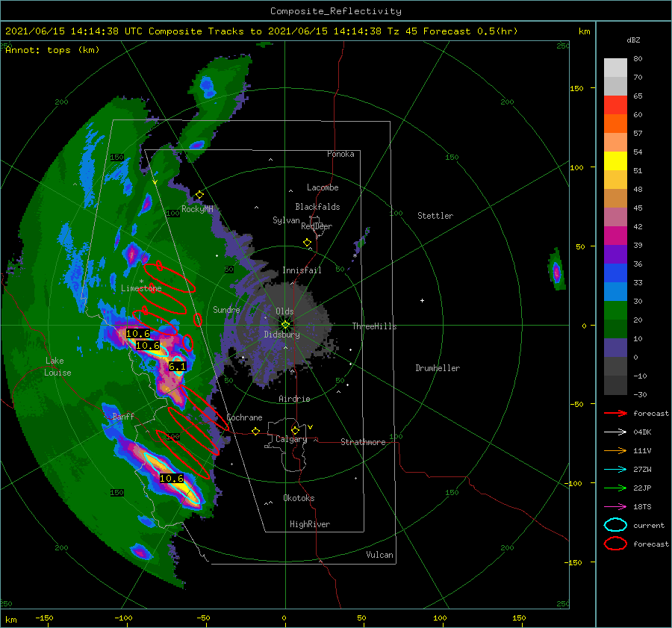672x628 pixels.
Task: Click the Drumheller town label
Action: [x=438, y=368]
